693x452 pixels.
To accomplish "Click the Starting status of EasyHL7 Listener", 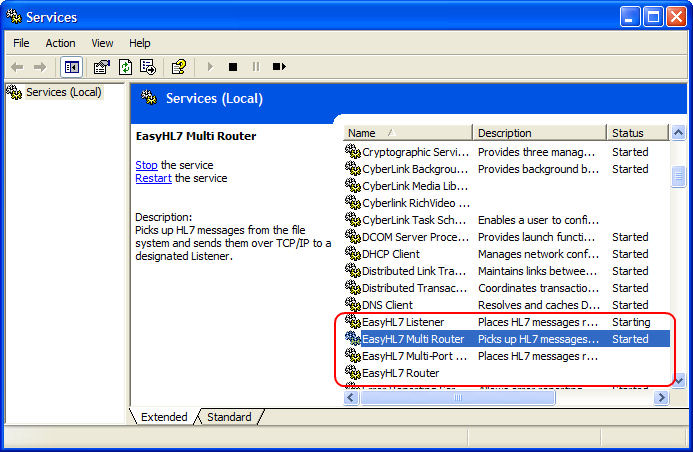I will [x=631, y=322].
